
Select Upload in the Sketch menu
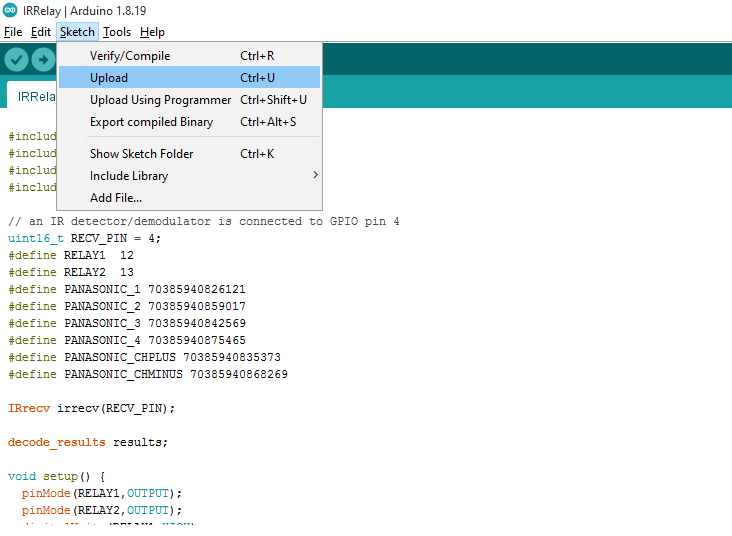[109, 78]
